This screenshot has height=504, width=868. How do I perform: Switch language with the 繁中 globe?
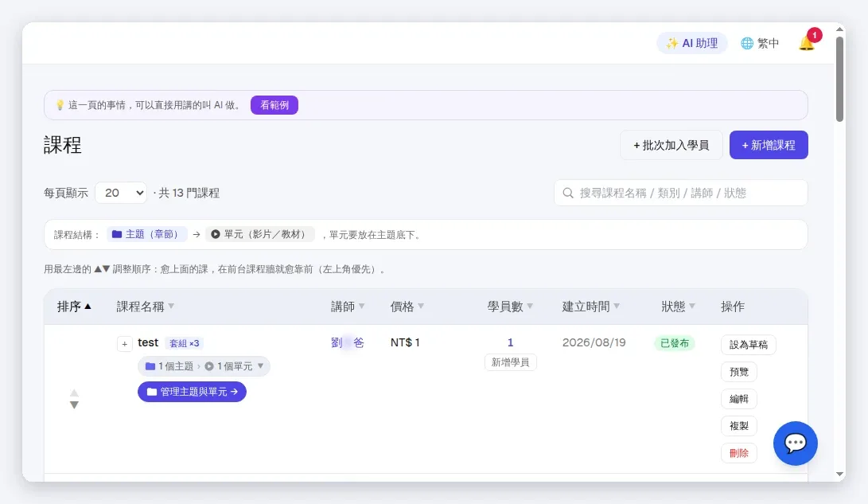pos(760,43)
